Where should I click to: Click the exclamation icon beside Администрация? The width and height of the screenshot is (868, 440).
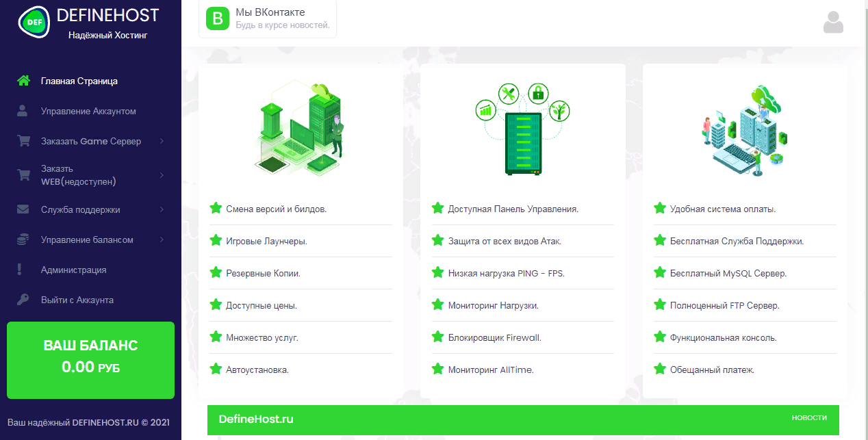point(21,270)
